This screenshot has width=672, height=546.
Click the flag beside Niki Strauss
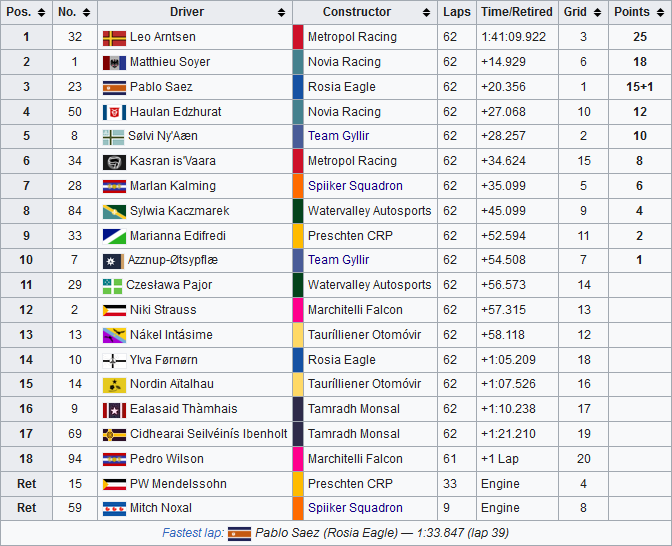[113, 310]
